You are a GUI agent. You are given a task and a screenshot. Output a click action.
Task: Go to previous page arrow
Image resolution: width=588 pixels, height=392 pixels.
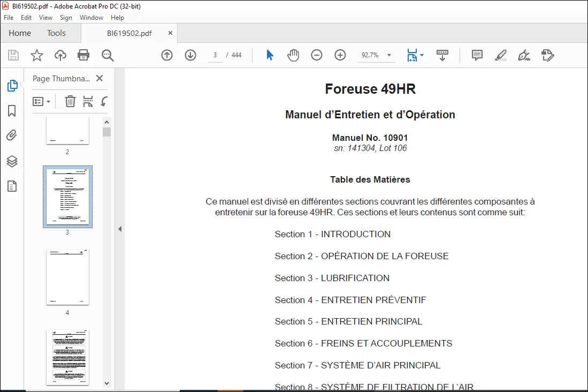167,55
